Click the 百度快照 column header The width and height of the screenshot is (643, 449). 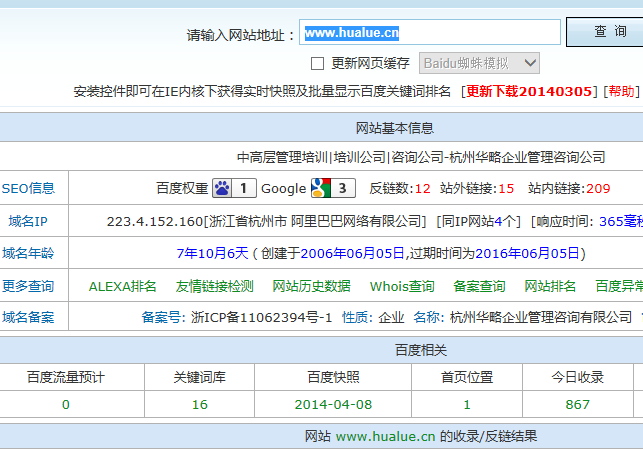[x=333, y=377]
